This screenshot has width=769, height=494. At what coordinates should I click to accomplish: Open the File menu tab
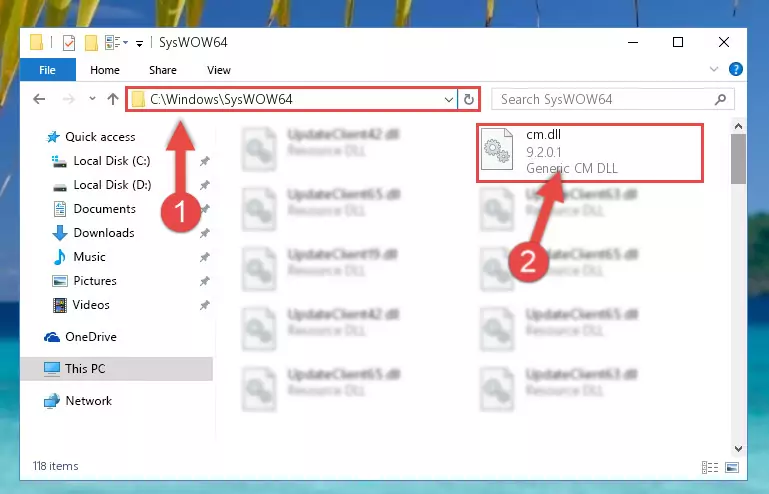48,70
